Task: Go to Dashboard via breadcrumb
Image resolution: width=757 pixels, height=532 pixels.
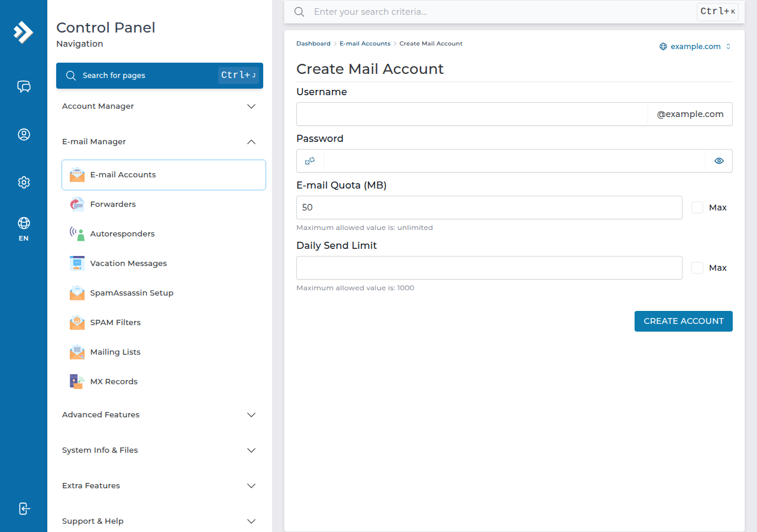Action: (x=313, y=44)
